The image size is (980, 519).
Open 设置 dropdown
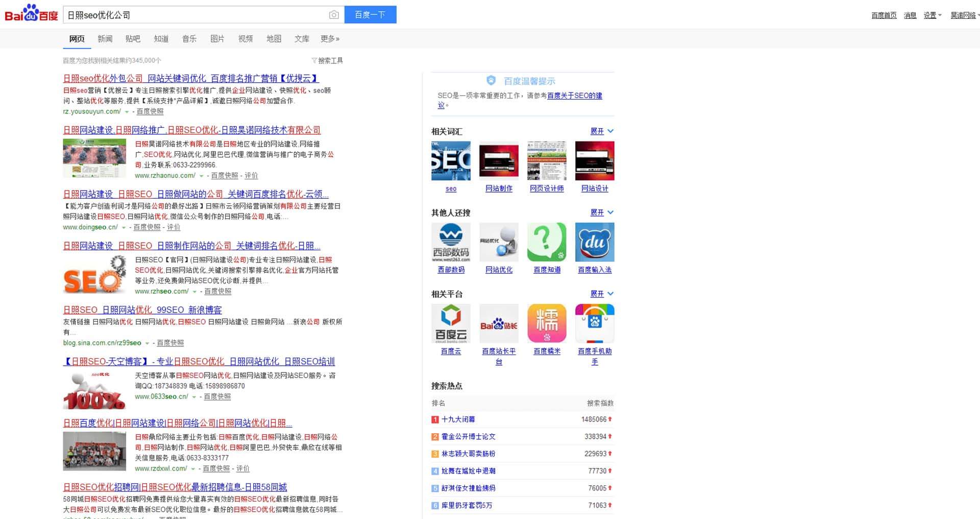[x=932, y=15]
